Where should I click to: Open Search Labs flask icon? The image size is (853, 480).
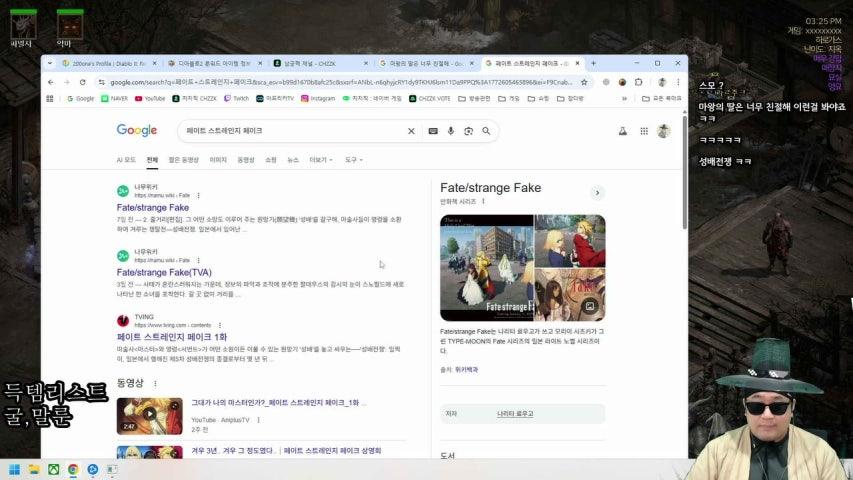(x=622, y=131)
